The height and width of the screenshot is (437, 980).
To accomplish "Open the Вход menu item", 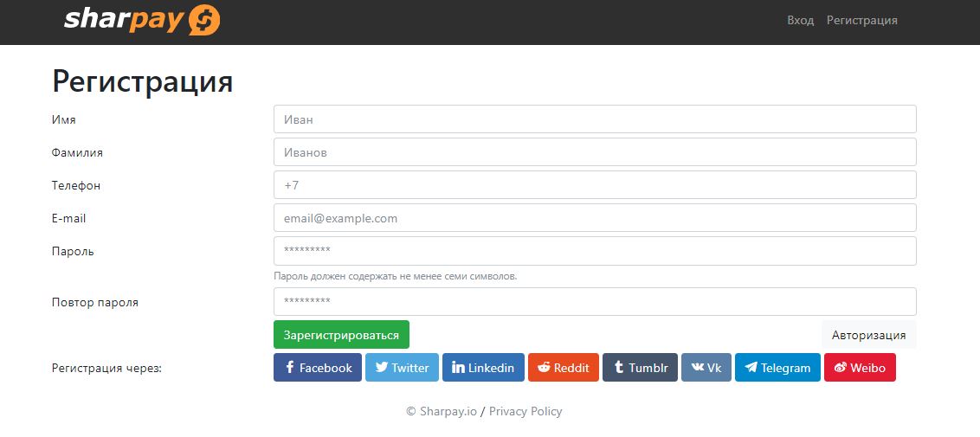I will pyautogui.click(x=801, y=20).
